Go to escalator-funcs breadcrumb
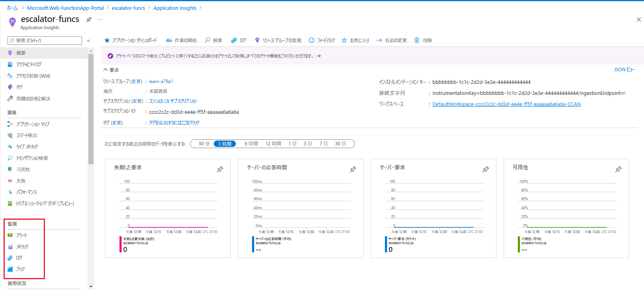Viewport: 644px width, 291px height. click(x=128, y=8)
